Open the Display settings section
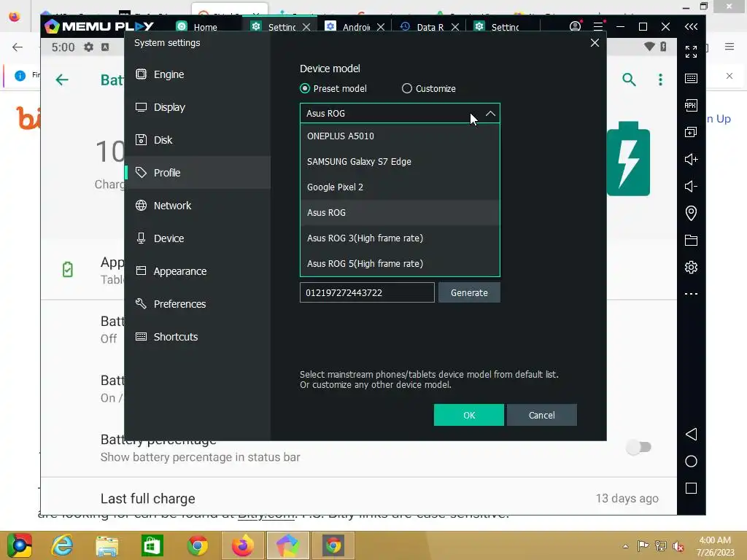Viewport: 747px width, 560px height. coord(197,107)
